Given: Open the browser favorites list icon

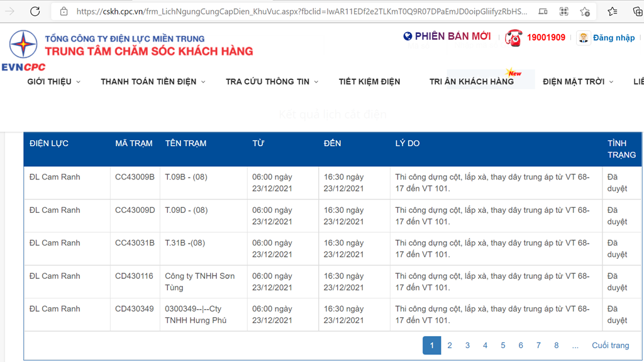Looking at the screenshot, I should [613, 11].
